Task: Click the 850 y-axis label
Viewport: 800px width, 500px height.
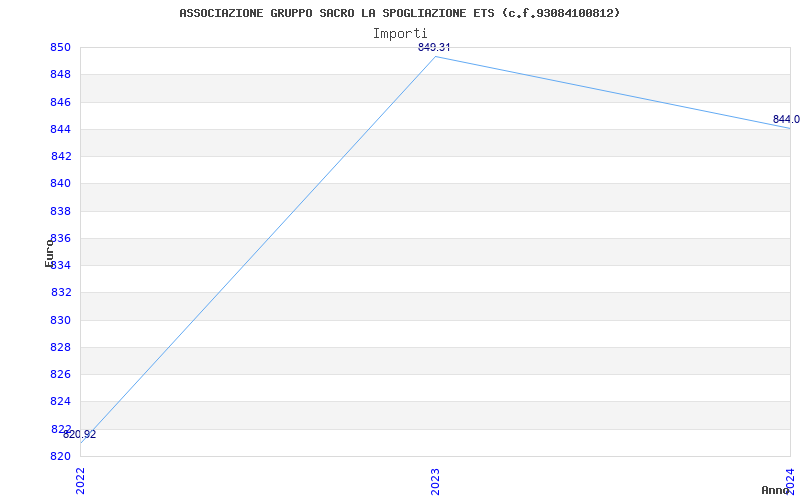Action: point(62,47)
